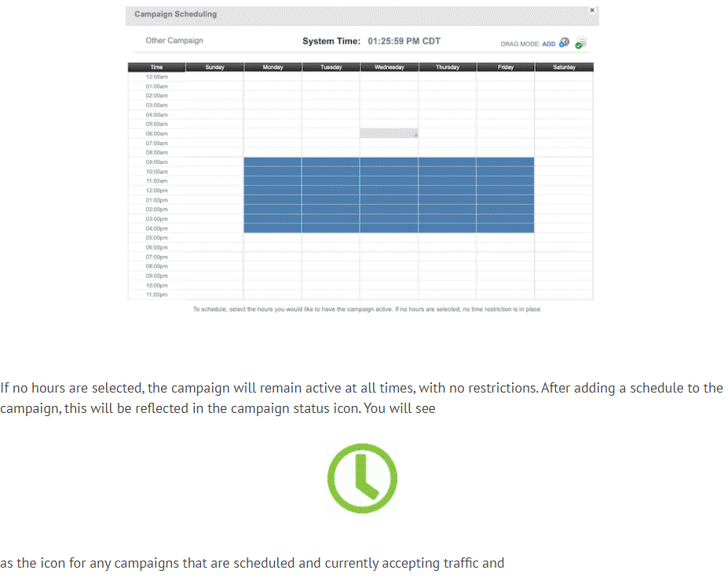Close the Campaign Scheduling dialog
This screenshot has width=728, height=581.
coord(591,10)
